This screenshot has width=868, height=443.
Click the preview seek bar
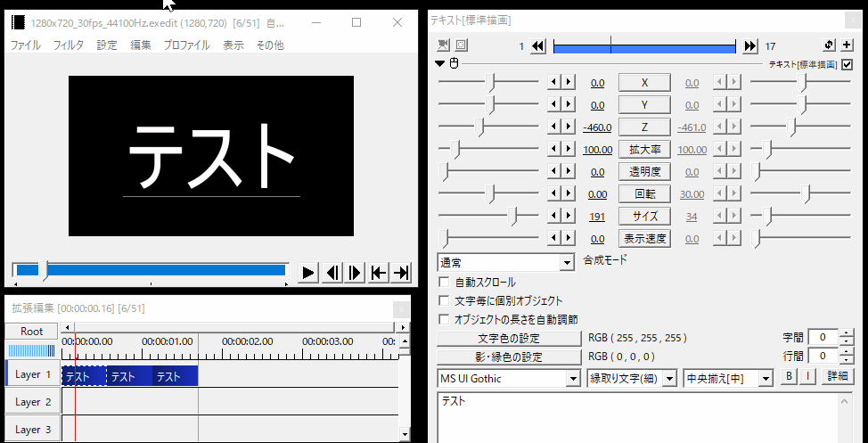[x=151, y=270]
